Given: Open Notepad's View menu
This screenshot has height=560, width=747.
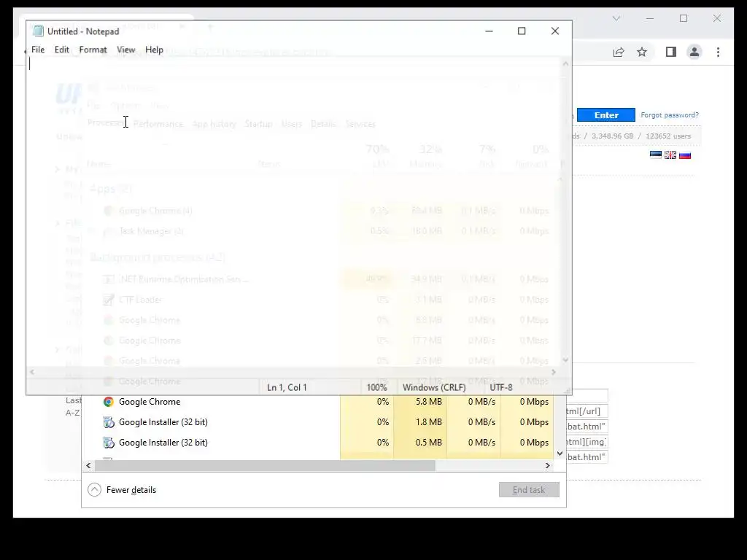Looking at the screenshot, I should (125, 50).
